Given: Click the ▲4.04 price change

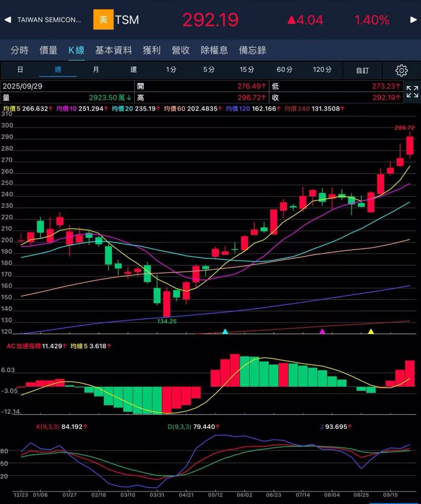Looking at the screenshot, I should (x=305, y=20).
